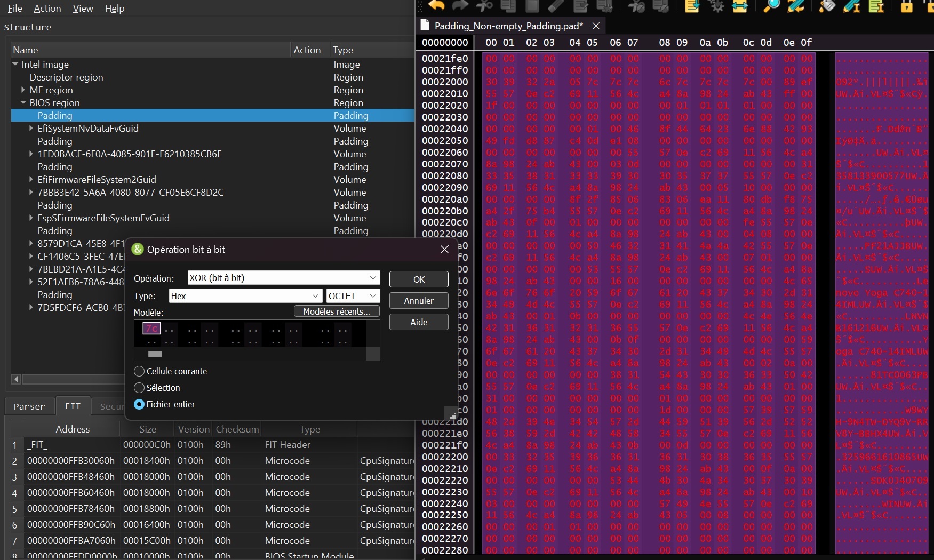
Task: Expand the ME region tree node
Action: point(23,90)
